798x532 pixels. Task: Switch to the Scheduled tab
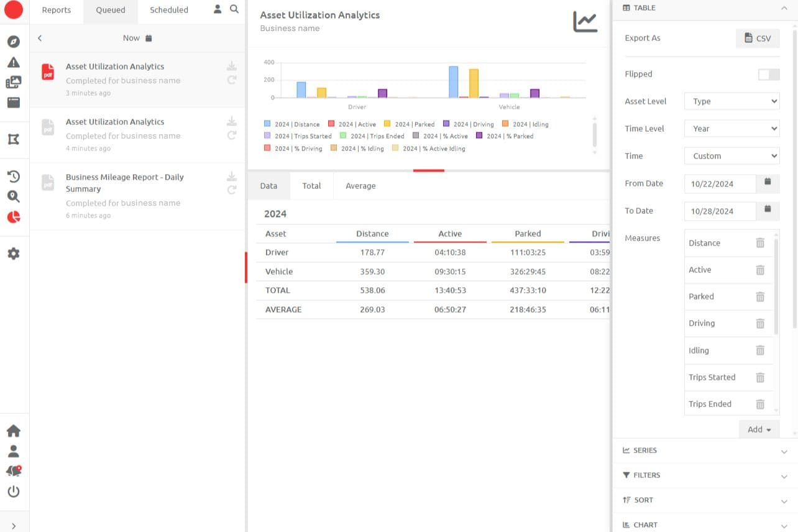(168, 10)
